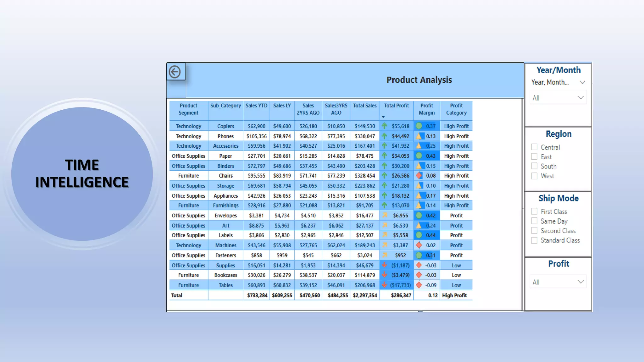The width and height of the screenshot is (644, 362).
Task: Click yellow triangle icon in Phones row
Action: point(419,136)
